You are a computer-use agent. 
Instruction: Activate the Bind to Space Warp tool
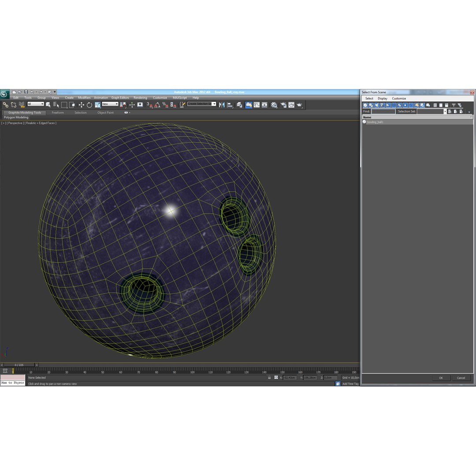[22, 105]
